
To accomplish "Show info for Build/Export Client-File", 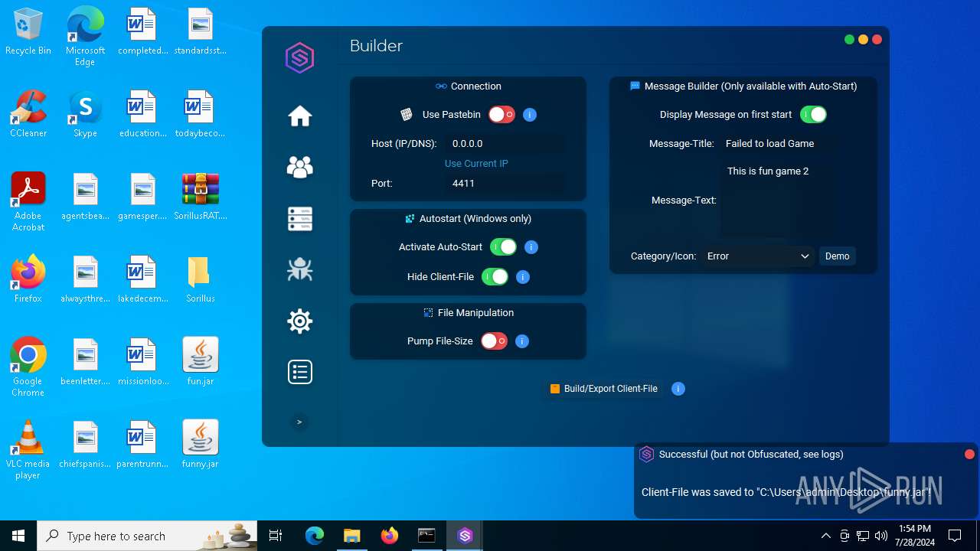I will click(678, 389).
